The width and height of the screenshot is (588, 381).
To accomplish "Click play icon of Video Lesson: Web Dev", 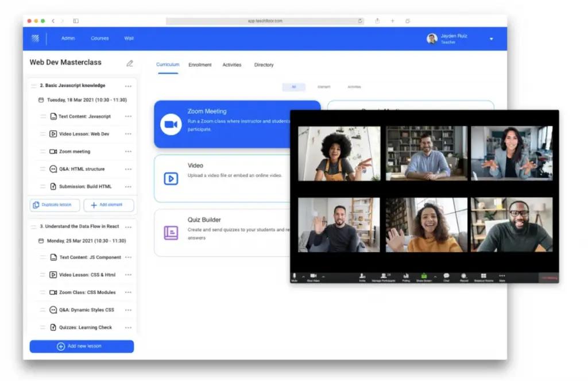I will click(x=53, y=134).
